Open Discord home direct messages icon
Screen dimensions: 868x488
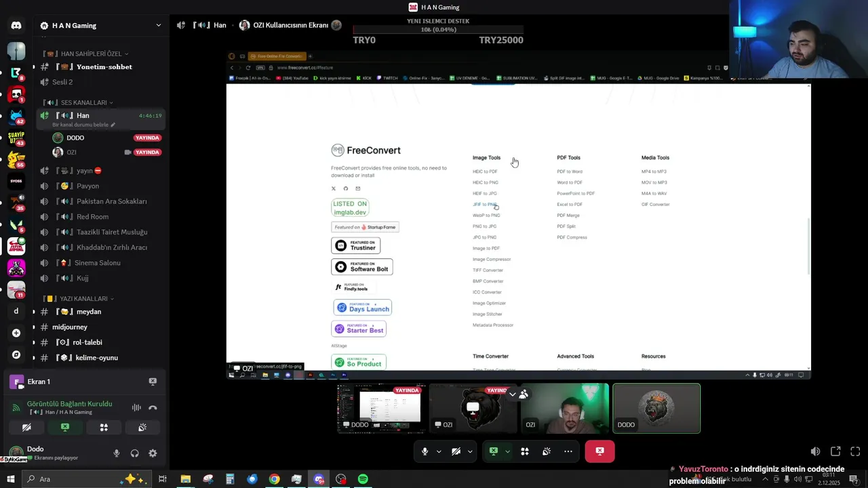tap(16, 26)
